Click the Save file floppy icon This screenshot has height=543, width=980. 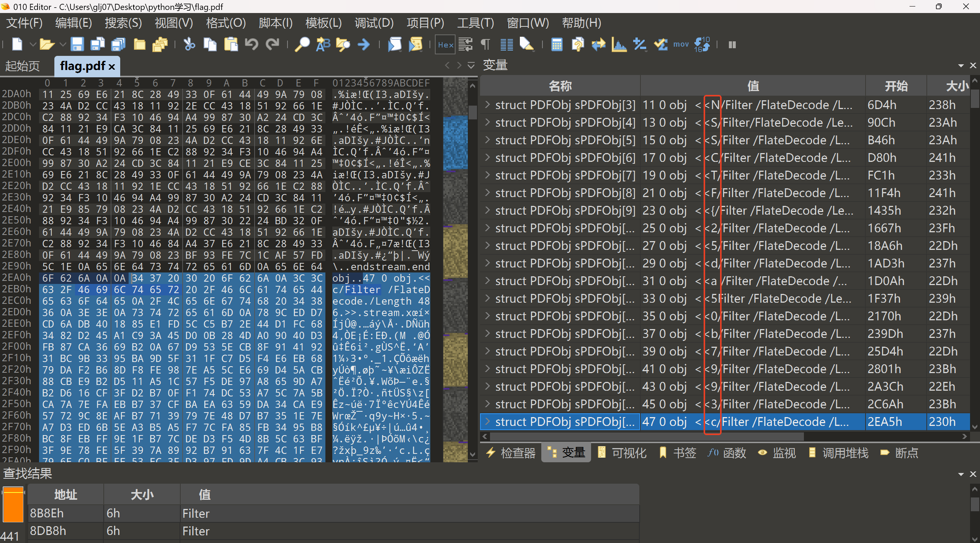tap(77, 45)
